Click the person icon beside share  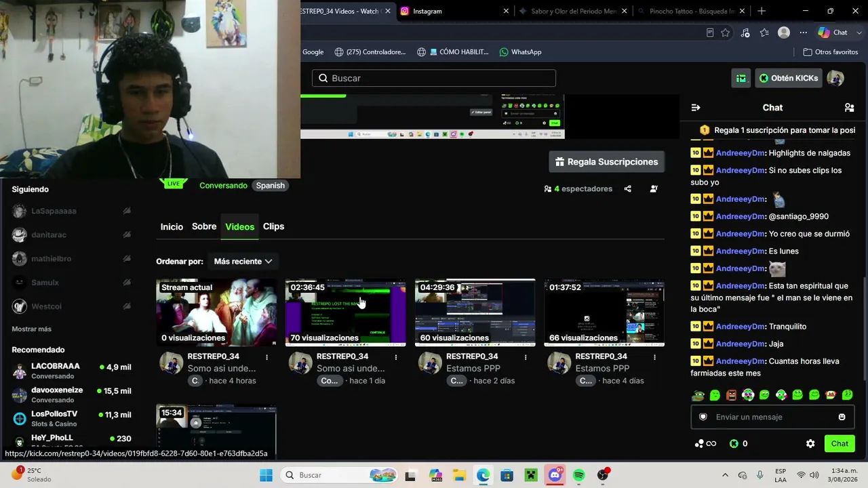click(x=654, y=189)
